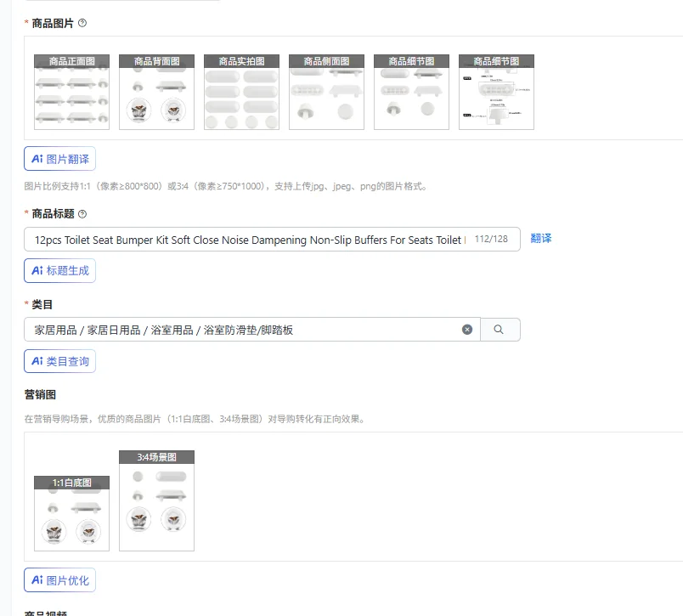683x616 pixels.
Task: Click the help icon beside 商品标题
Action: [82, 214]
